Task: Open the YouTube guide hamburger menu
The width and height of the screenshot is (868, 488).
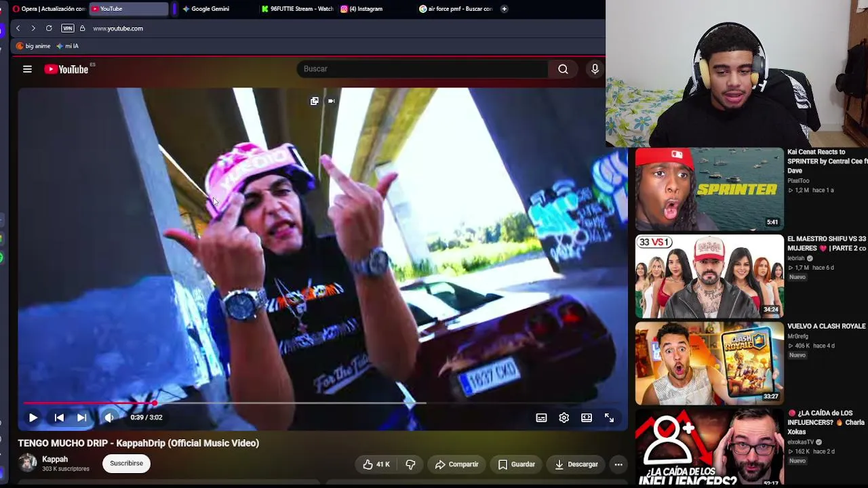Action: pos(27,69)
